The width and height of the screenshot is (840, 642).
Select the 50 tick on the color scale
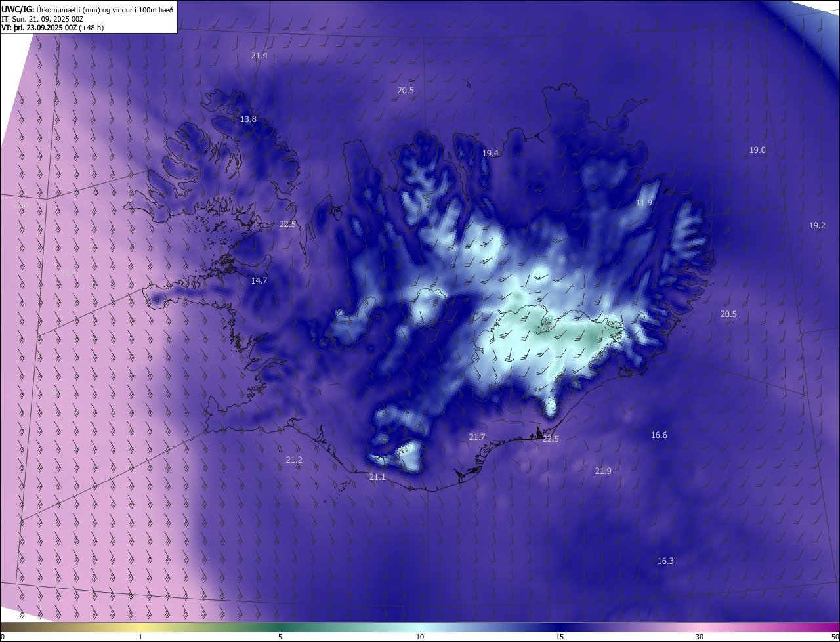point(835,637)
